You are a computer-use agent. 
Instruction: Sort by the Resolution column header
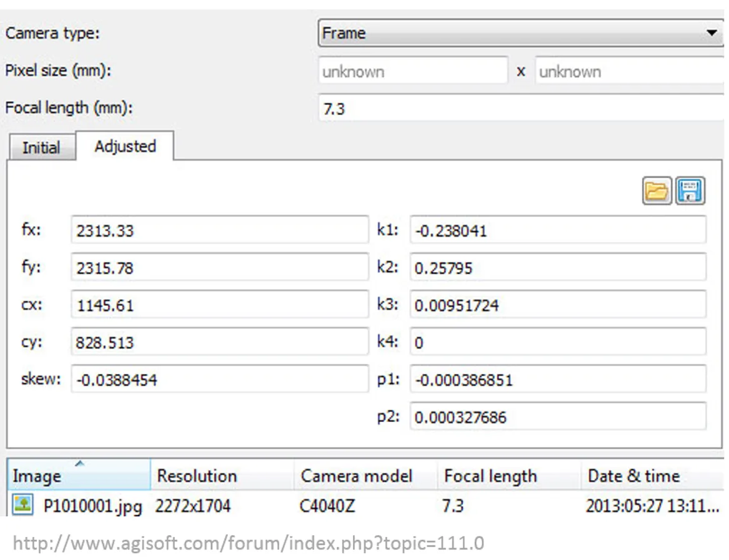click(221, 476)
